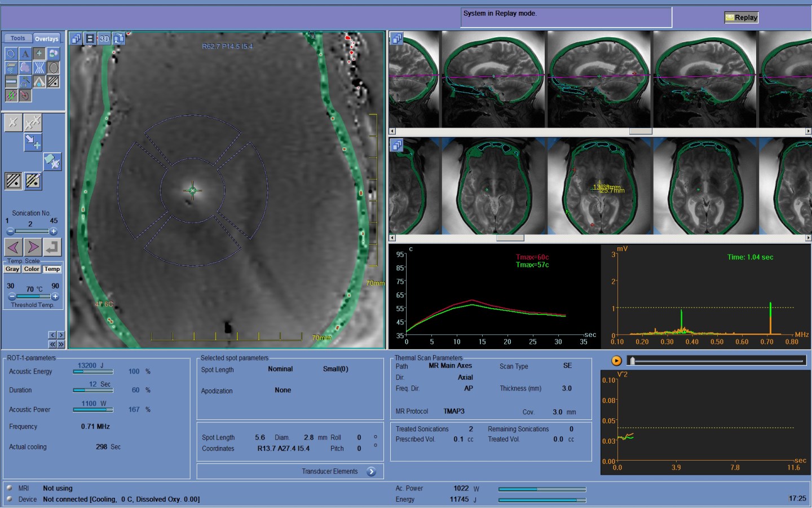Click the 3D view icon

point(104,39)
